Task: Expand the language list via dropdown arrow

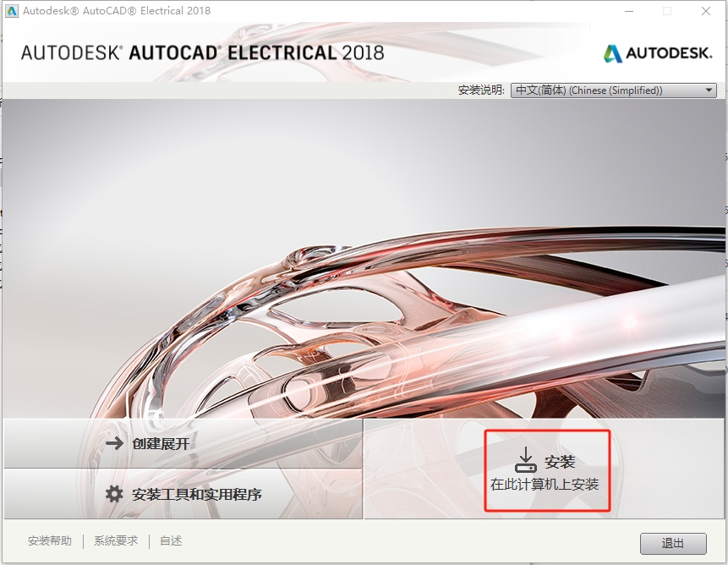Action: point(709,91)
